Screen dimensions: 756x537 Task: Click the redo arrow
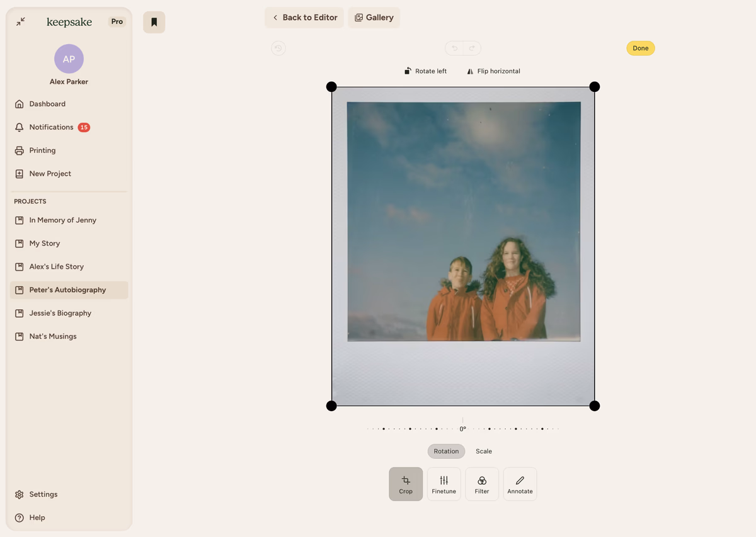pos(471,48)
